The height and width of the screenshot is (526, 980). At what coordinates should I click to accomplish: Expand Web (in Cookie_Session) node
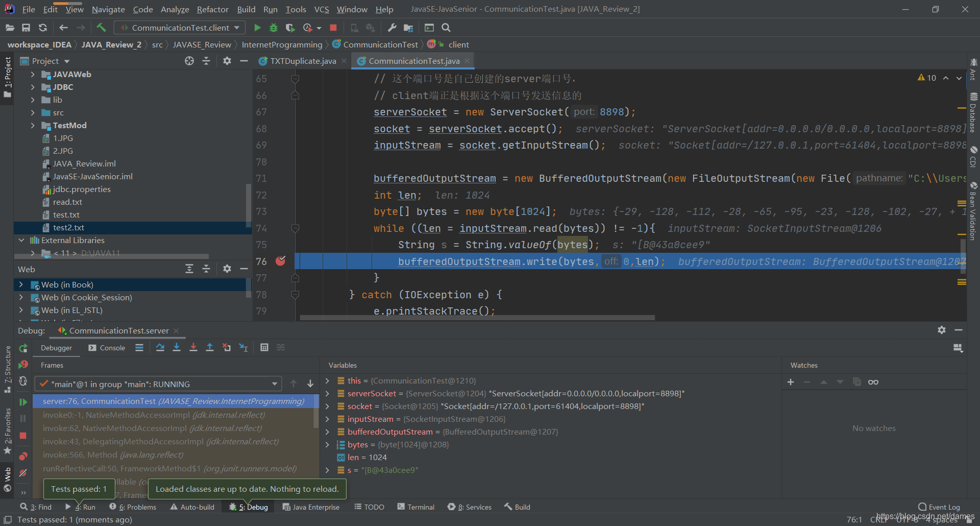click(20, 297)
